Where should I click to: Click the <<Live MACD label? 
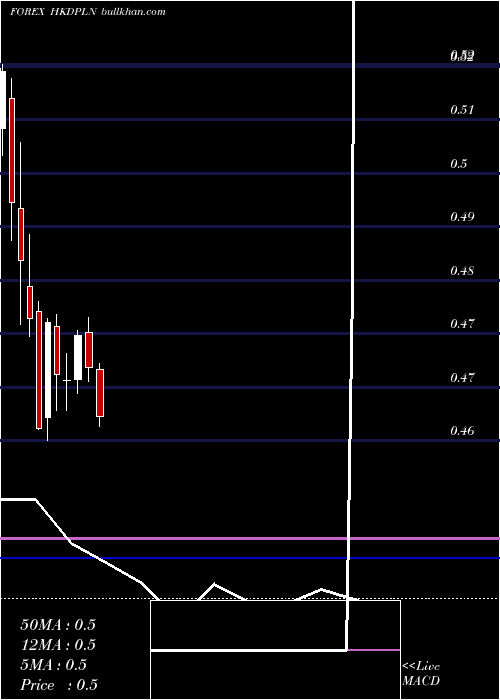tap(421, 673)
